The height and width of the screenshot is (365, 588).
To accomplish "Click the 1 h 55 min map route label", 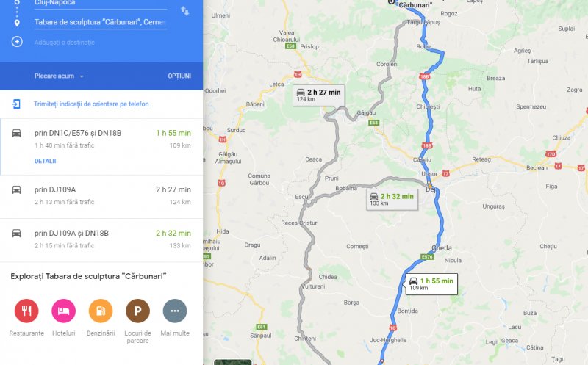I will pos(431,284).
